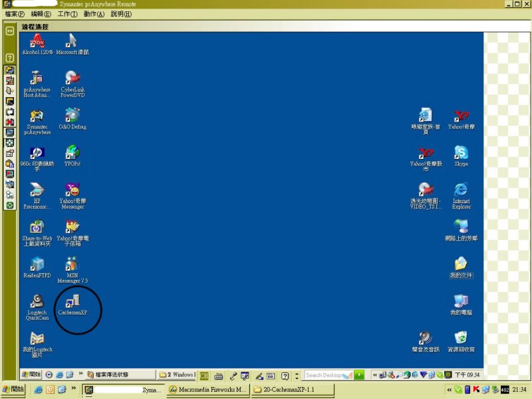Open Logitech QuickCam shortcut
This screenshot has width=532, height=399.
click(x=37, y=307)
